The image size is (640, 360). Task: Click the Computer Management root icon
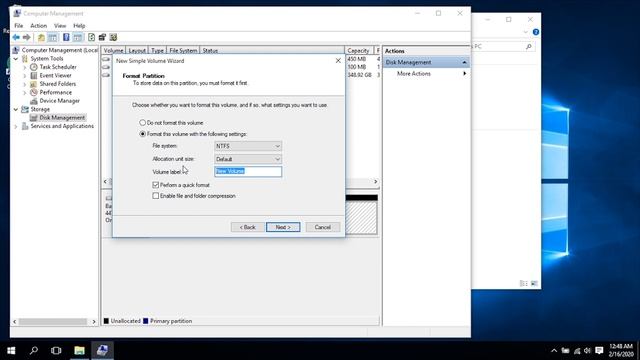point(16,50)
